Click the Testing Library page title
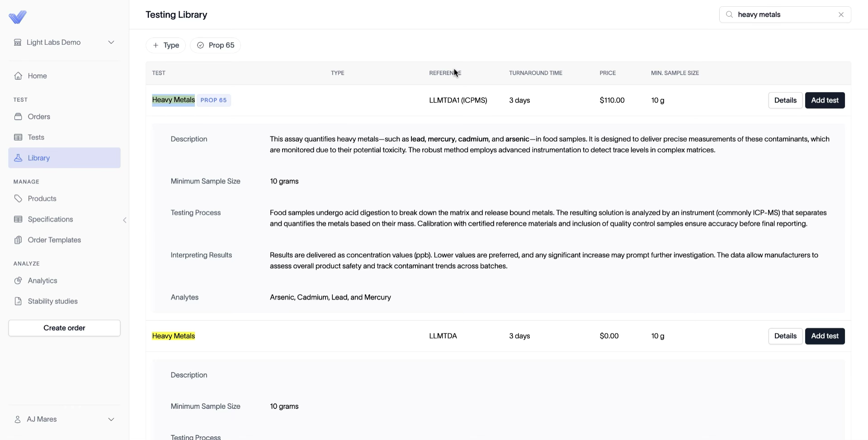The width and height of the screenshot is (868, 440). pyautogui.click(x=176, y=14)
